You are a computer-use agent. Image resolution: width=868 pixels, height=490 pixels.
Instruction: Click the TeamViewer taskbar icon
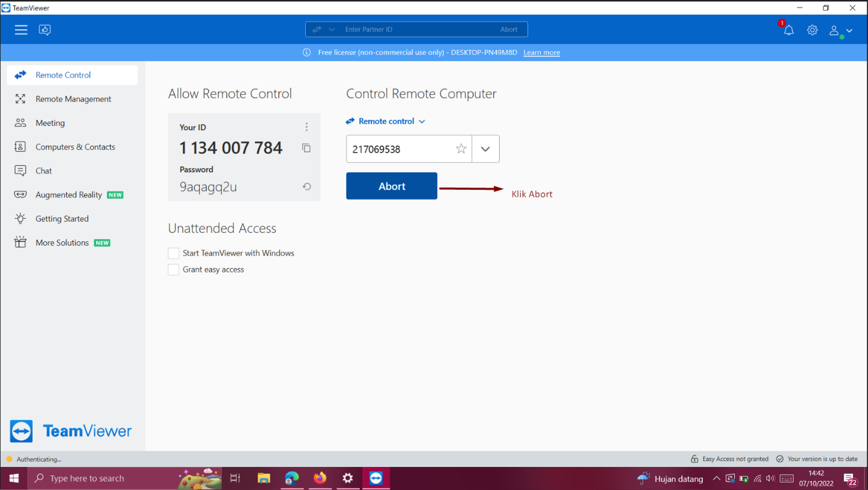coord(376,478)
